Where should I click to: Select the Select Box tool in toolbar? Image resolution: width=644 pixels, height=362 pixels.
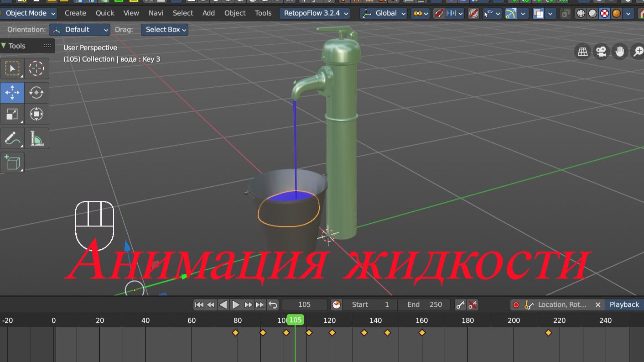[12, 68]
